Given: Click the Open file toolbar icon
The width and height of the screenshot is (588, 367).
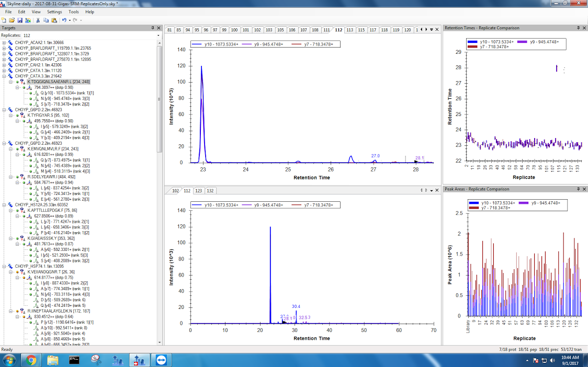Looking at the screenshot, I should 12,20.
